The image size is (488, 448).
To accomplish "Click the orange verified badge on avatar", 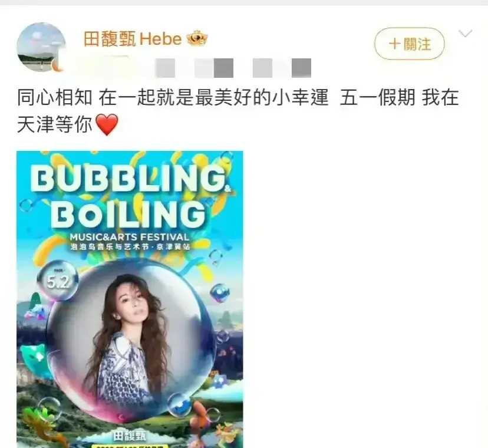I will [x=57, y=65].
